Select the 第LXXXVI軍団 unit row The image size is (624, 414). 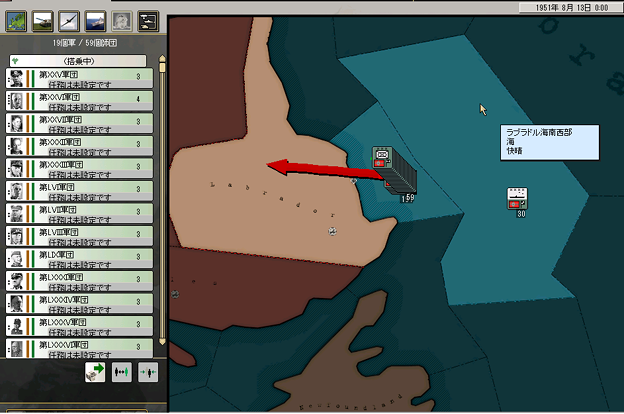(79, 348)
